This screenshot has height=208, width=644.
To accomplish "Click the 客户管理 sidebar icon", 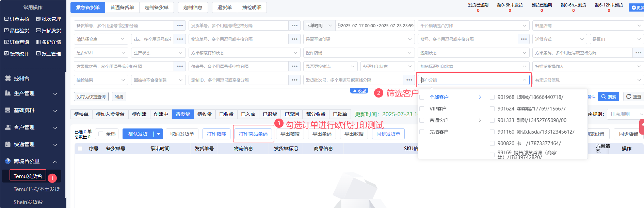I will 8,127.
